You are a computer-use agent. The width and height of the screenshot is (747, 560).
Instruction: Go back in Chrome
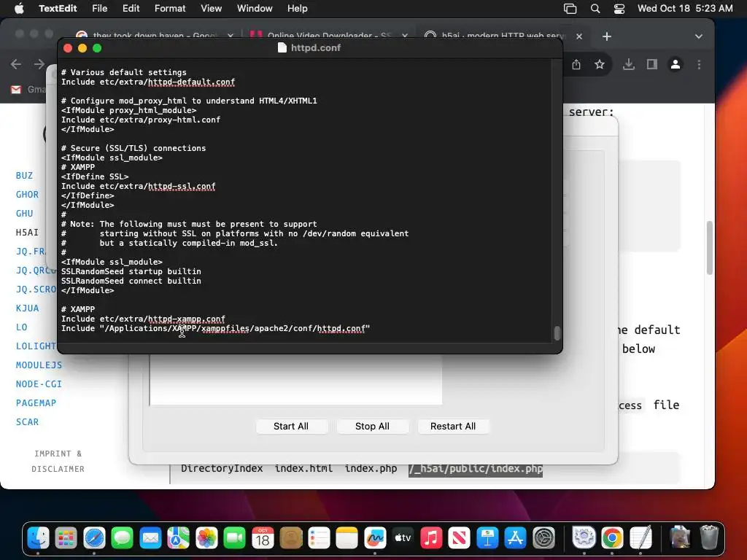(16, 64)
